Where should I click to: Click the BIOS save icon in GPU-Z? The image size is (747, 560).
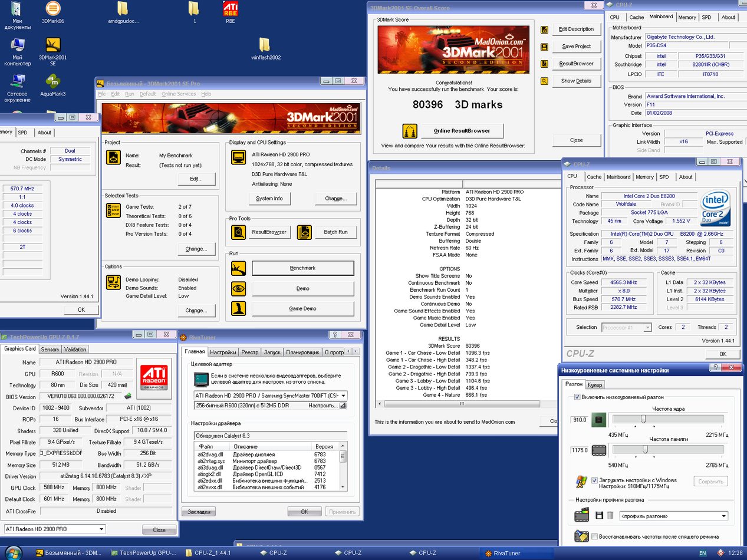pos(127,396)
